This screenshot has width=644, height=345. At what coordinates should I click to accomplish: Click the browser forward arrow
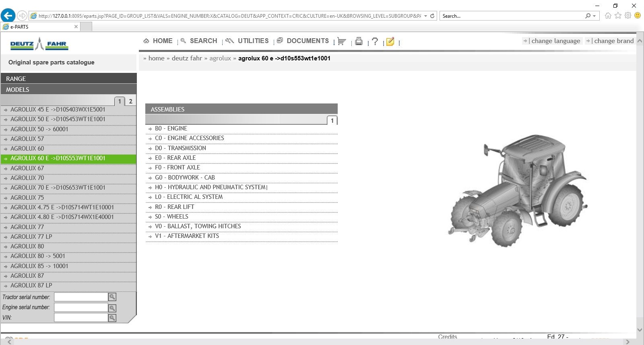coord(22,16)
